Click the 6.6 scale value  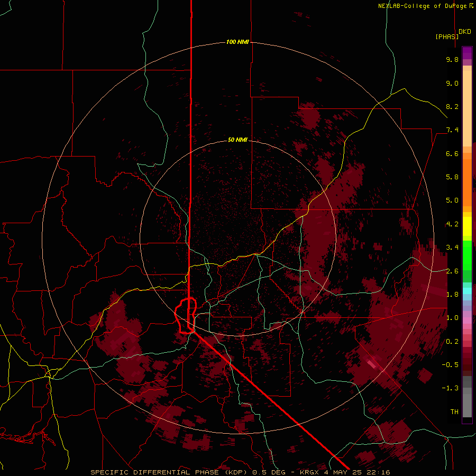452,153
